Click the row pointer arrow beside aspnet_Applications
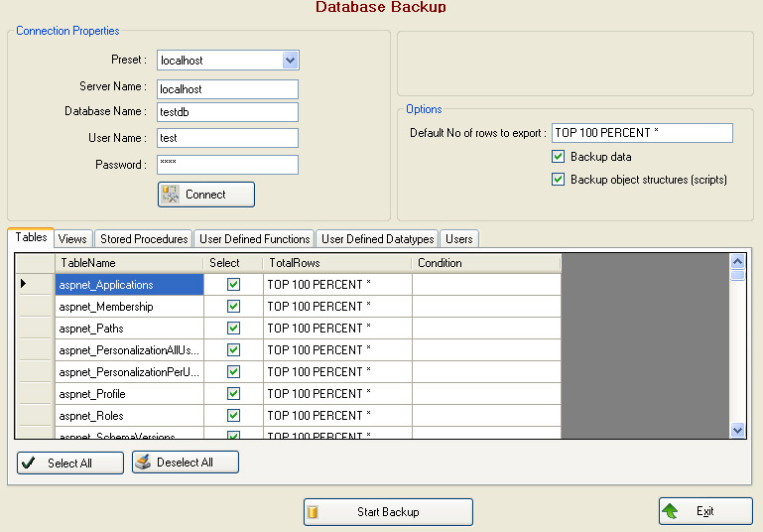763x532 pixels. (23, 283)
